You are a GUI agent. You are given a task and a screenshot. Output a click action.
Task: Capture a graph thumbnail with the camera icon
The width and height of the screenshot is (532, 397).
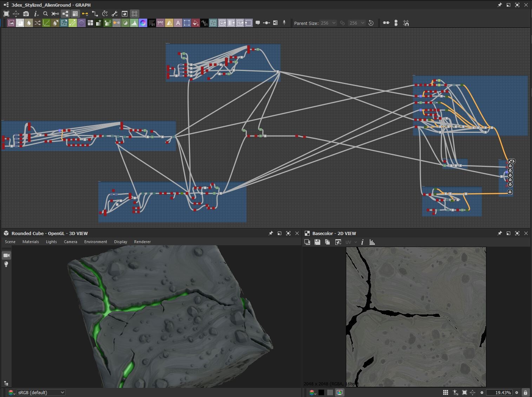pyautogui.click(x=26, y=14)
